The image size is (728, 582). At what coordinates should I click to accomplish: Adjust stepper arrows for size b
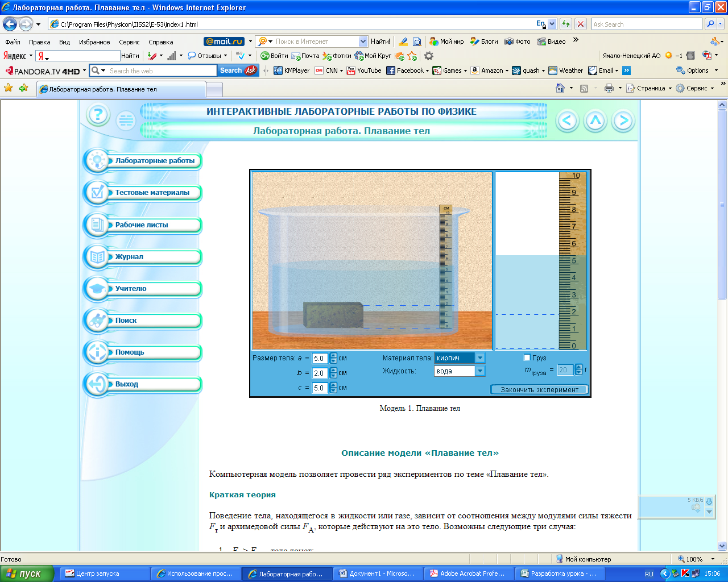point(333,373)
